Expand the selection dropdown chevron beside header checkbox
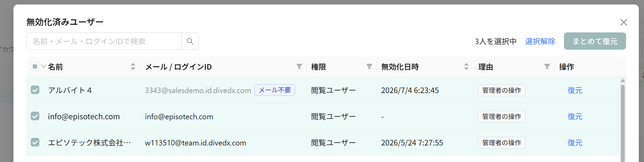 coord(43,66)
